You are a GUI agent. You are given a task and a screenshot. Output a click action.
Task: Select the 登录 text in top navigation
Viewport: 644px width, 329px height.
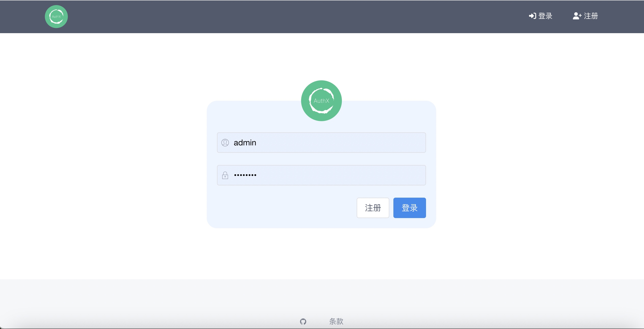tap(545, 16)
